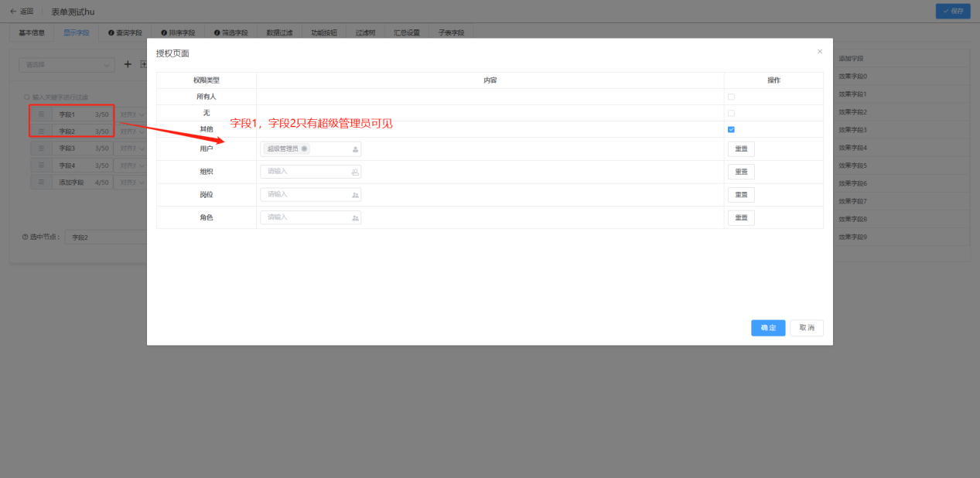Screen dimensions: 980x478
Task: Click the drag handle icon for 字段1
Action: 42,114
